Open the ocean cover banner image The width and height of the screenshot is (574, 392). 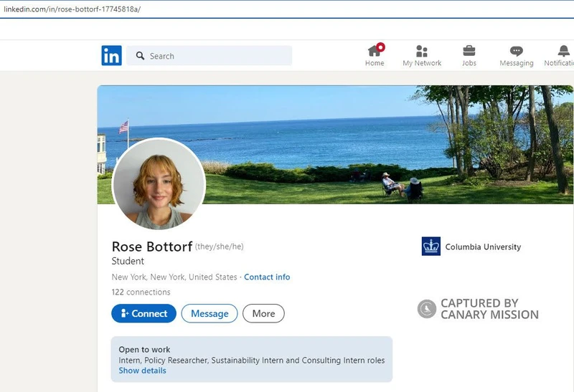[335, 144]
